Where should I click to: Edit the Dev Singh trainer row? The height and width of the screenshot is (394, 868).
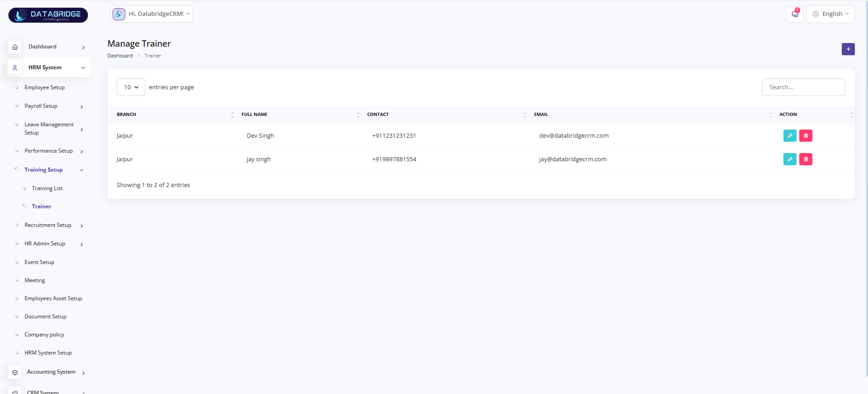tap(790, 135)
